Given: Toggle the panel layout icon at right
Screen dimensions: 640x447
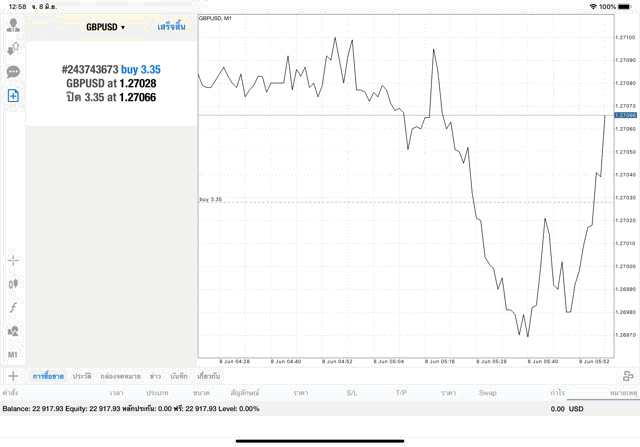Looking at the screenshot, I should [x=626, y=376].
